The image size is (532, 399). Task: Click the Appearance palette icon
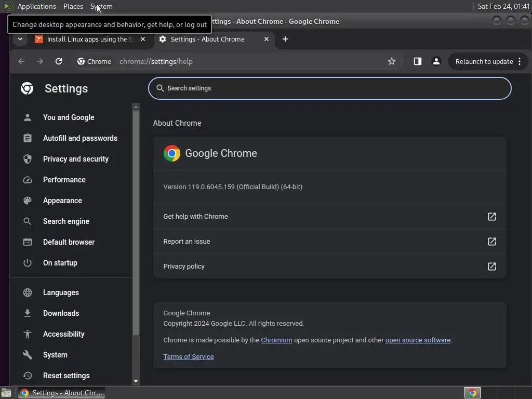click(28, 201)
